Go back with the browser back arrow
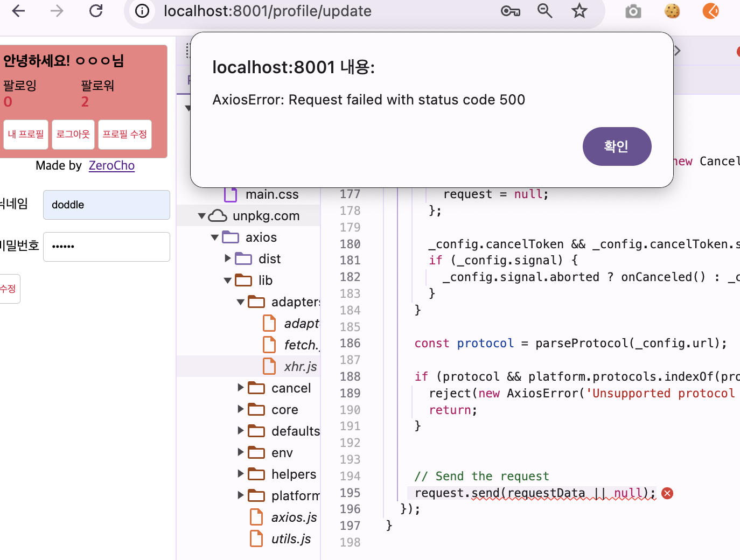Viewport: 740px width, 560px height. [x=19, y=11]
